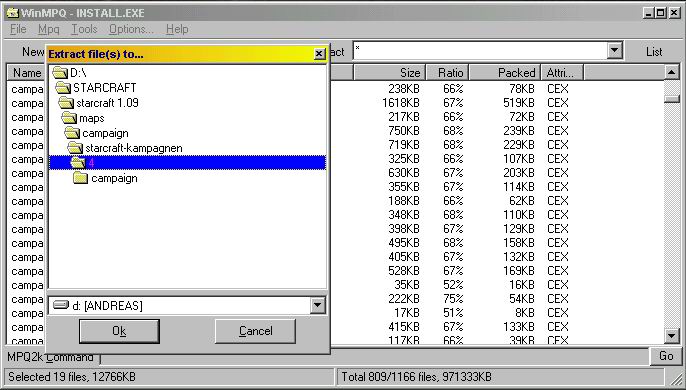Click the STARCRAFT folder icon
Screen dimensions: 686x390
pyautogui.click(x=63, y=88)
